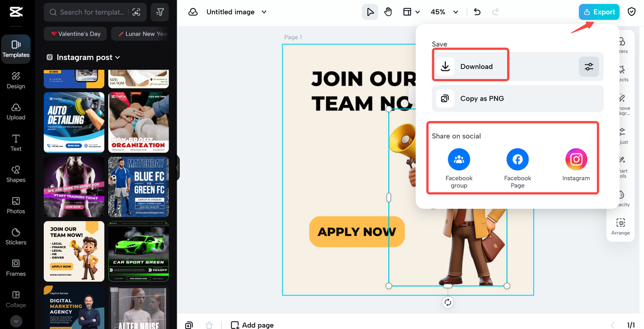Collapse the templates panel with the side handle
The image size is (644, 329).
click(178, 168)
